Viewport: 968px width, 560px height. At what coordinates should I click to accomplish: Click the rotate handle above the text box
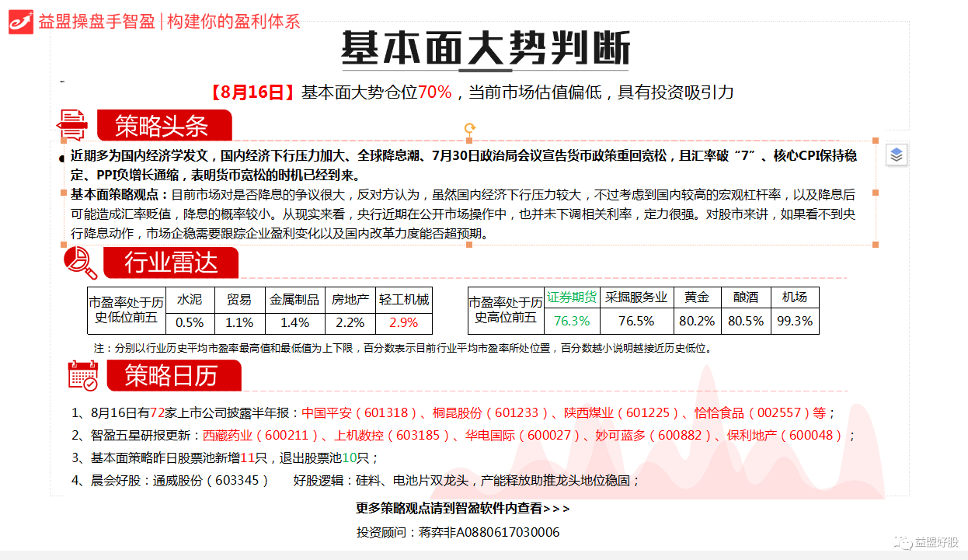click(469, 128)
